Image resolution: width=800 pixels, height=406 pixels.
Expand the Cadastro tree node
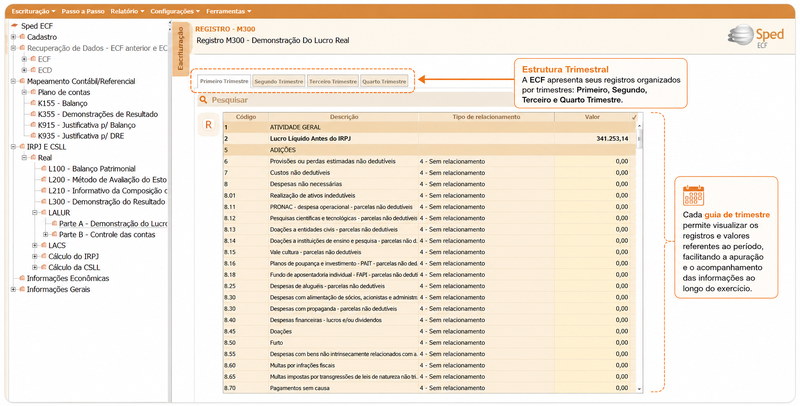pyautogui.click(x=13, y=37)
